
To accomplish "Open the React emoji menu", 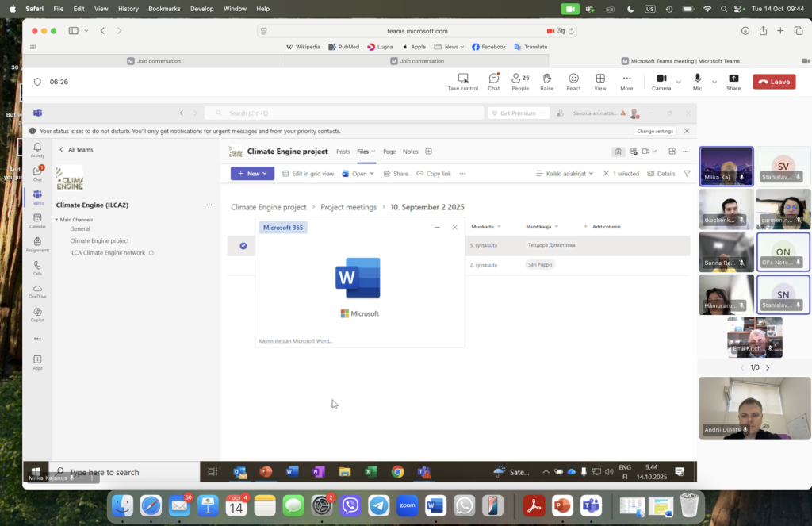I will point(573,81).
